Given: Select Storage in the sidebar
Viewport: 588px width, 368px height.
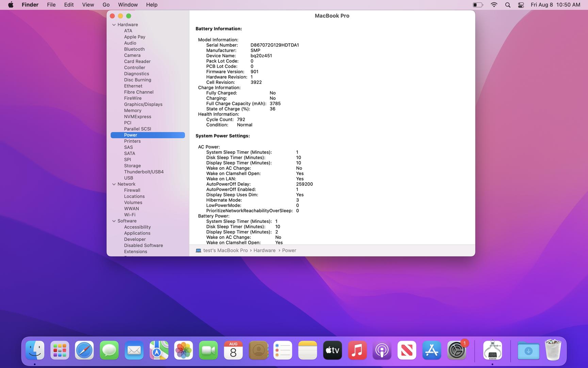Looking at the screenshot, I should coord(132,166).
